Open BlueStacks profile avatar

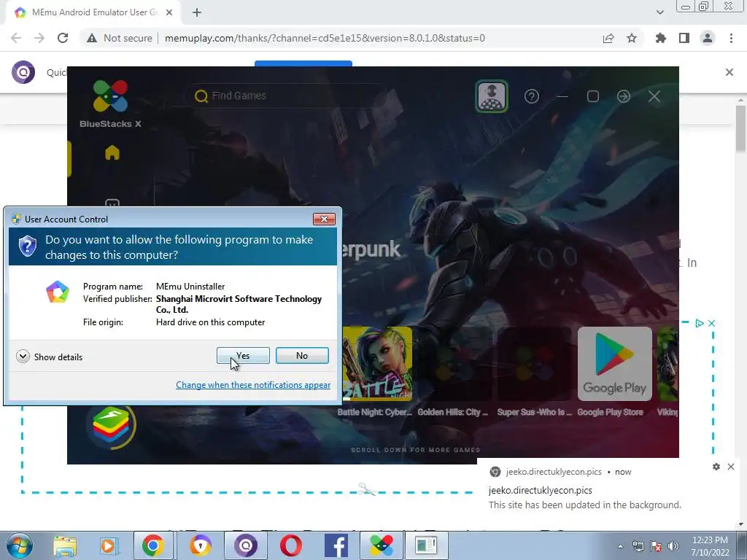[492, 96]
